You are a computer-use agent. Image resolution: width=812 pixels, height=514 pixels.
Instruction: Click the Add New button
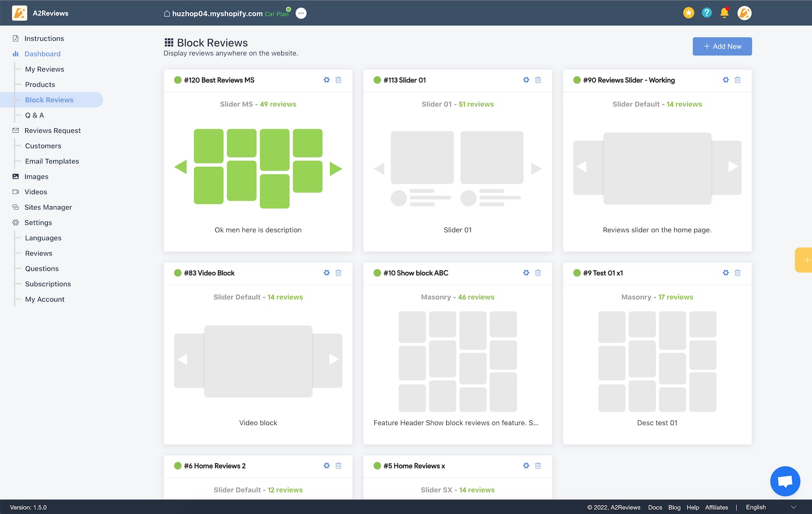(722, 46)
